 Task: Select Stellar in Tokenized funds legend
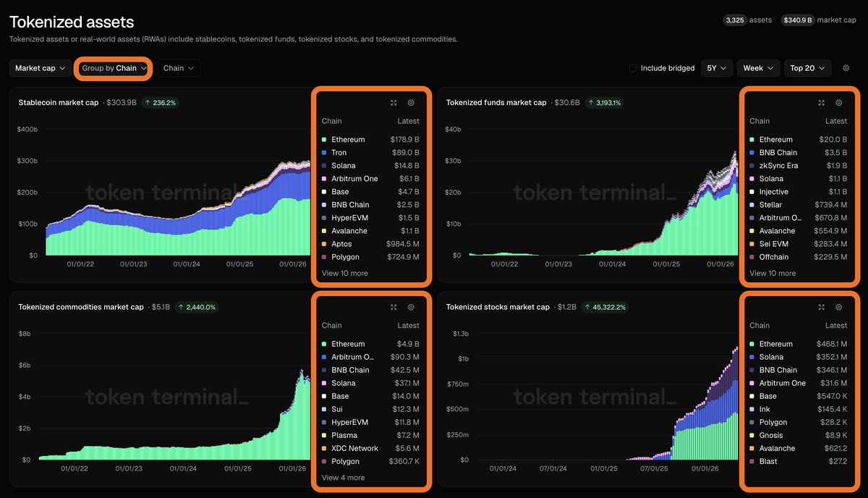(x=798, y=205)
